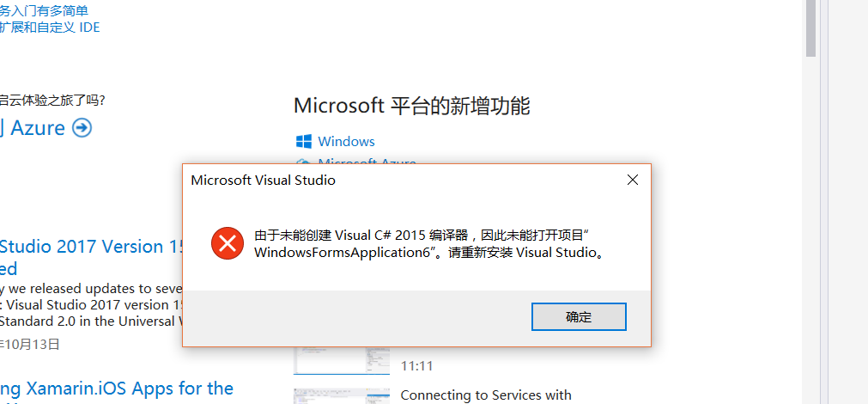Click the circled arrow icon beside Azure
The height and width of the screenshot is (404, 868).
click(x=82, y=128)
